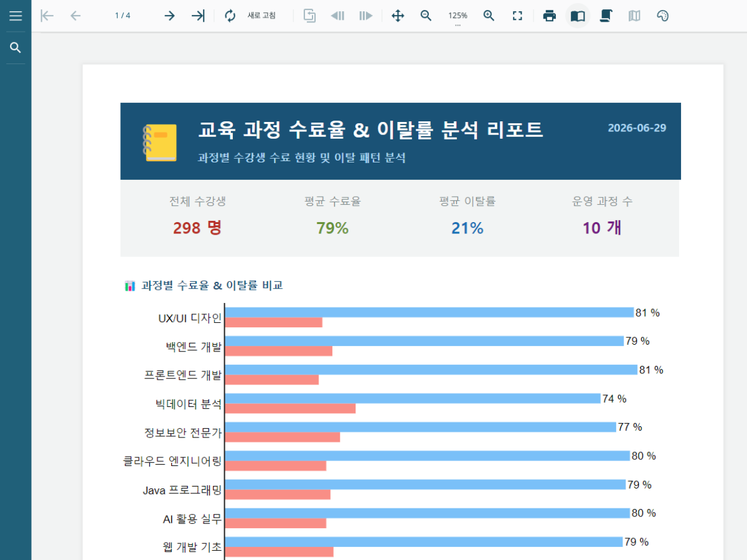Click the refresh icon
The height and width of the screenshot is (560, 747).
pyautogui.click(x=230, y=16)
